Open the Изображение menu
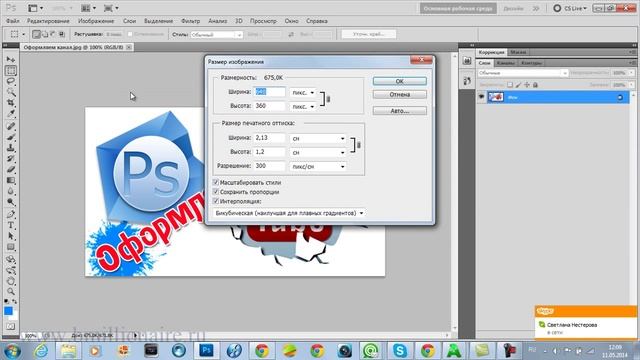Image resolution: width=640 pixels, height=360 pixels. 96,21
